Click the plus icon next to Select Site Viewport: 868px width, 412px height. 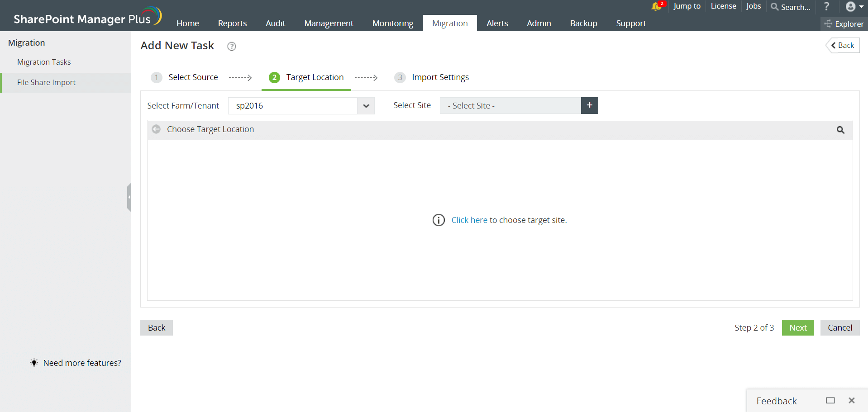(x=589, y=105)
